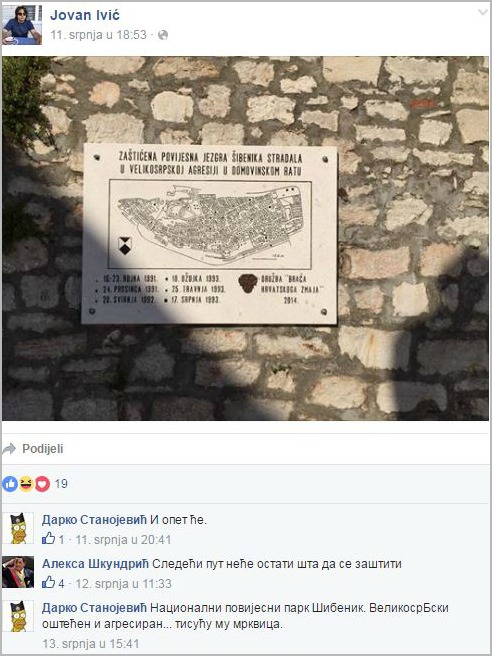This screenshot has height=656, width=492.
Task: Click thumbs-up icon under 'И опет ће' comment
Action: click(49, 539)
